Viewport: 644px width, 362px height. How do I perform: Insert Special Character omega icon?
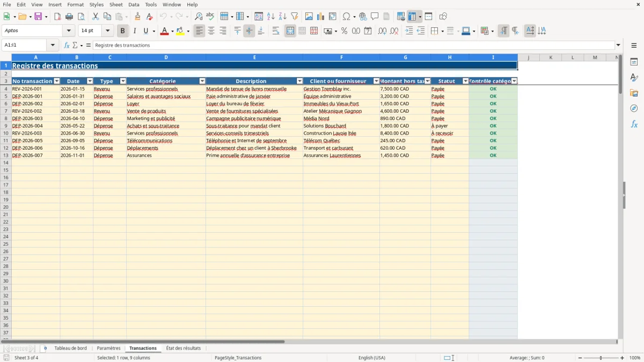tap(346, 17)
